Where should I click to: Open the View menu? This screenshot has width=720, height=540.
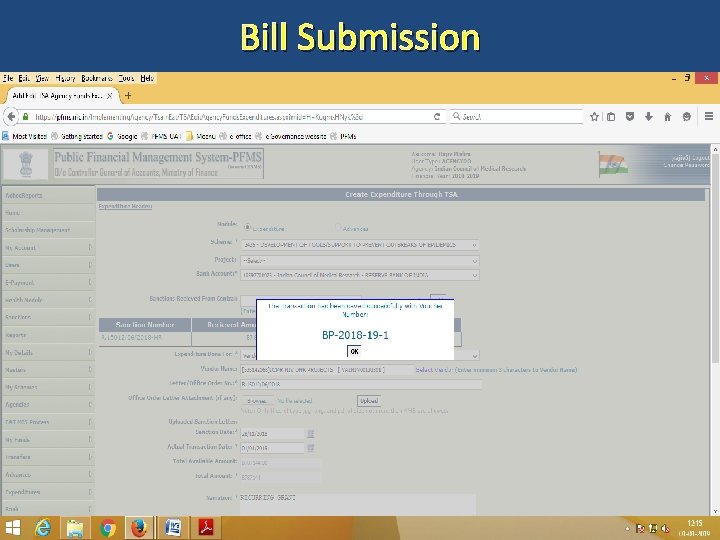[x=42, y=78]
